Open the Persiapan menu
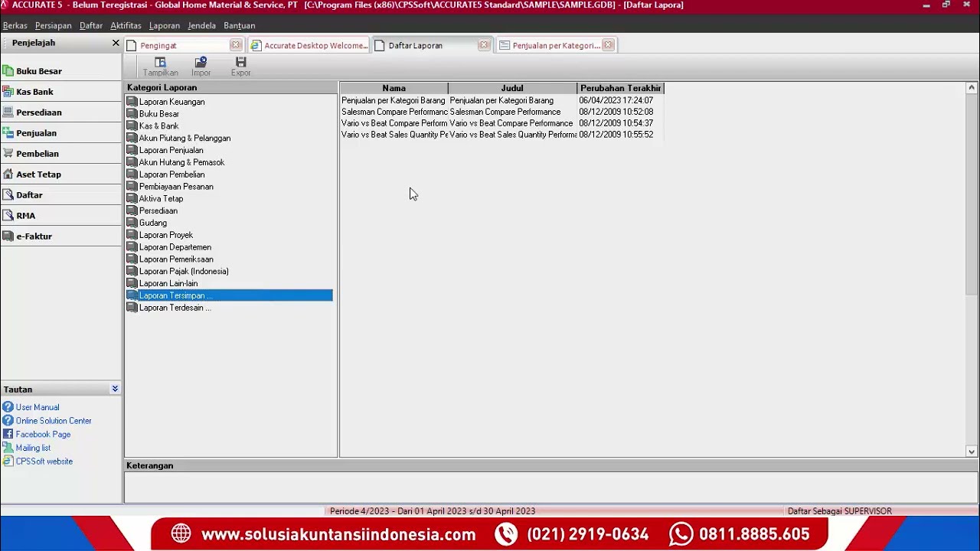This screenshot has height=551, width=980. tap(53, 25)
